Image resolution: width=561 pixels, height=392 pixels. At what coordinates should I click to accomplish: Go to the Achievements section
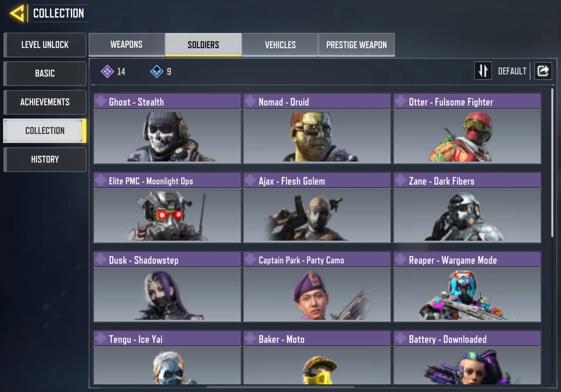(x=45, y=102)
